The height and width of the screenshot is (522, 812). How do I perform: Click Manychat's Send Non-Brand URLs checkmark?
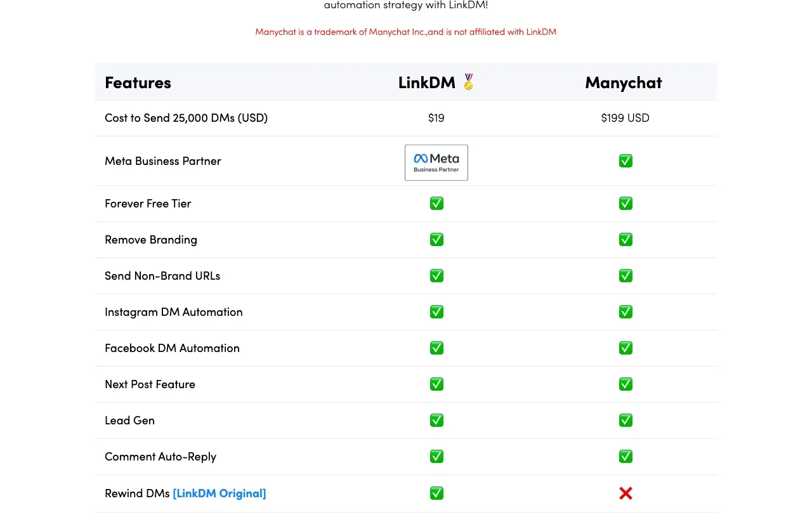[x=625, y=276]
